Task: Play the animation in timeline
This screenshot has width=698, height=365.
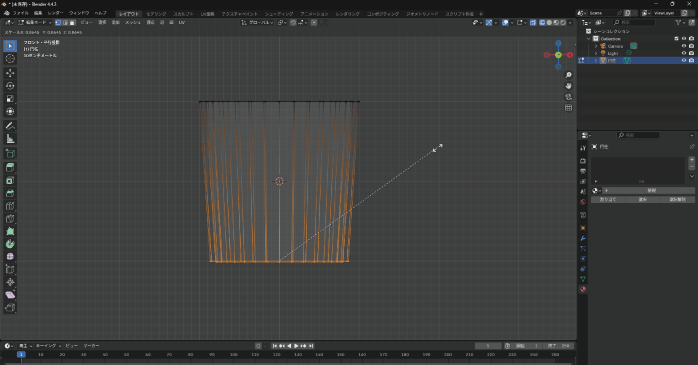Action: [x=296, y=346]
